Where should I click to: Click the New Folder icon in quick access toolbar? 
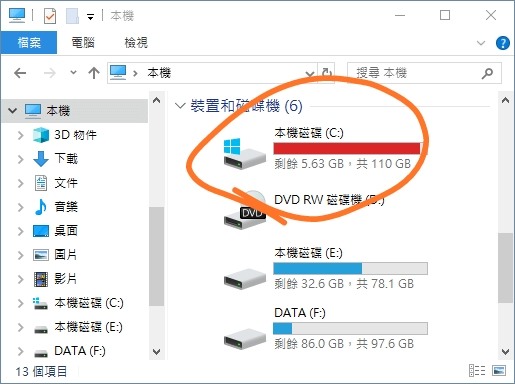click(72, 15)
